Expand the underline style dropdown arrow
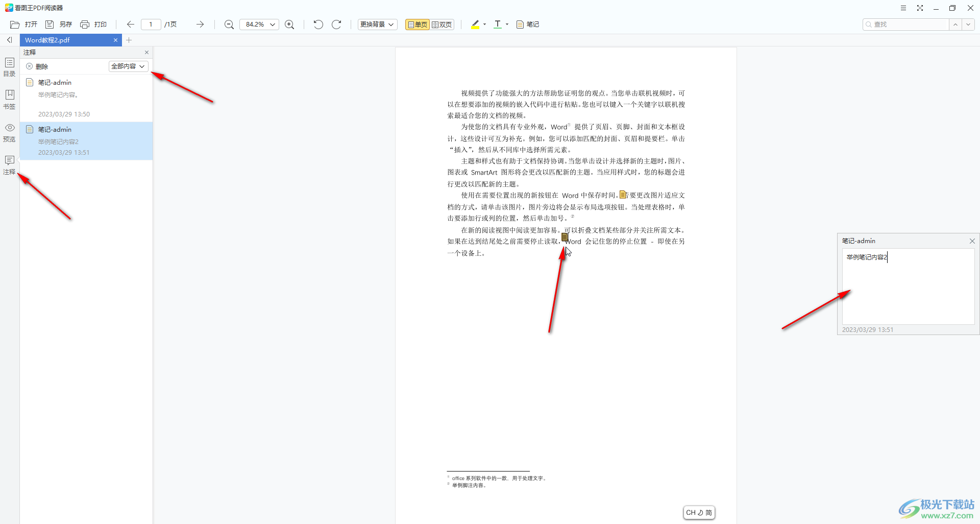 tap(507, 25)
